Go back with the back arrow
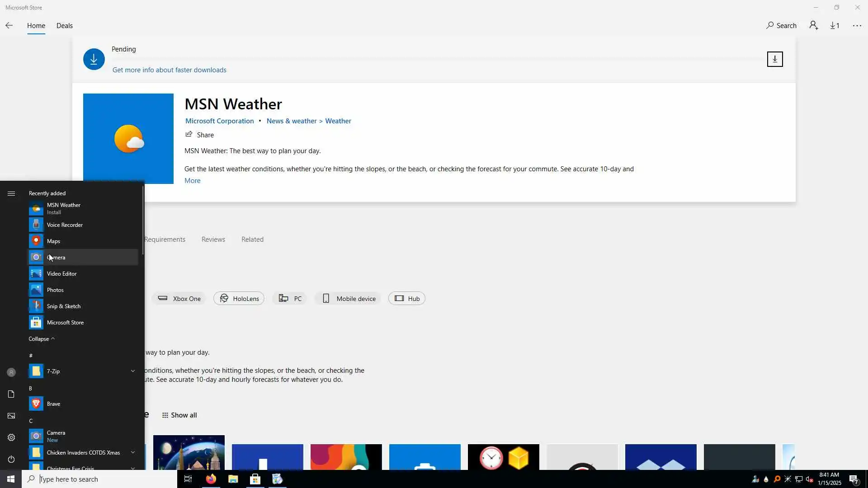The image size is (868, 488). (9, 25)
